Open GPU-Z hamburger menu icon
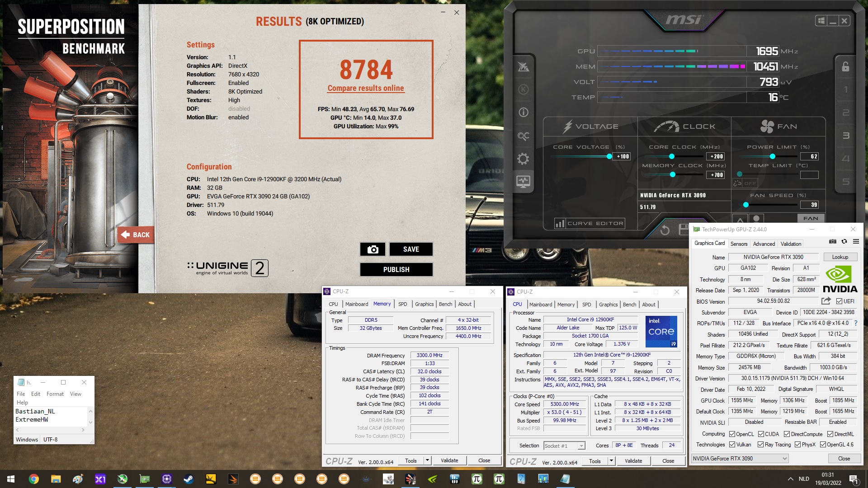 [x=856, y=242]
